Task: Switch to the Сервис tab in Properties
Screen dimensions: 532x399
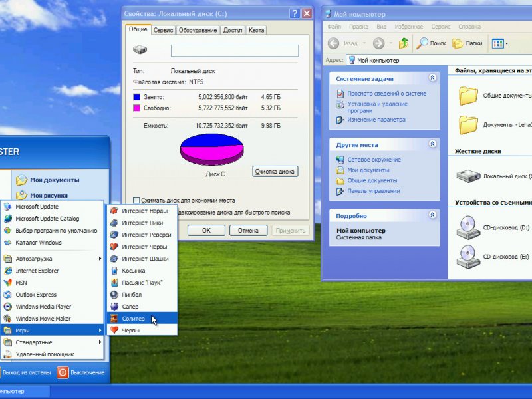Action: 163,30
